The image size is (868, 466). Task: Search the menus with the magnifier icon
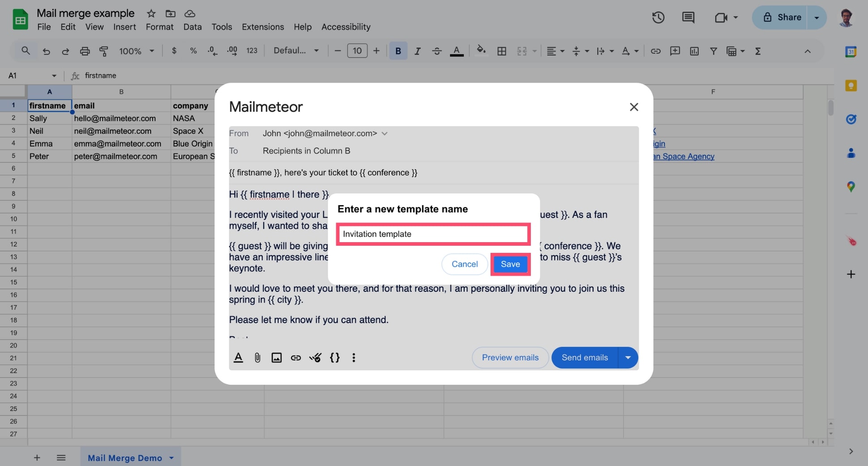[25, 51]
